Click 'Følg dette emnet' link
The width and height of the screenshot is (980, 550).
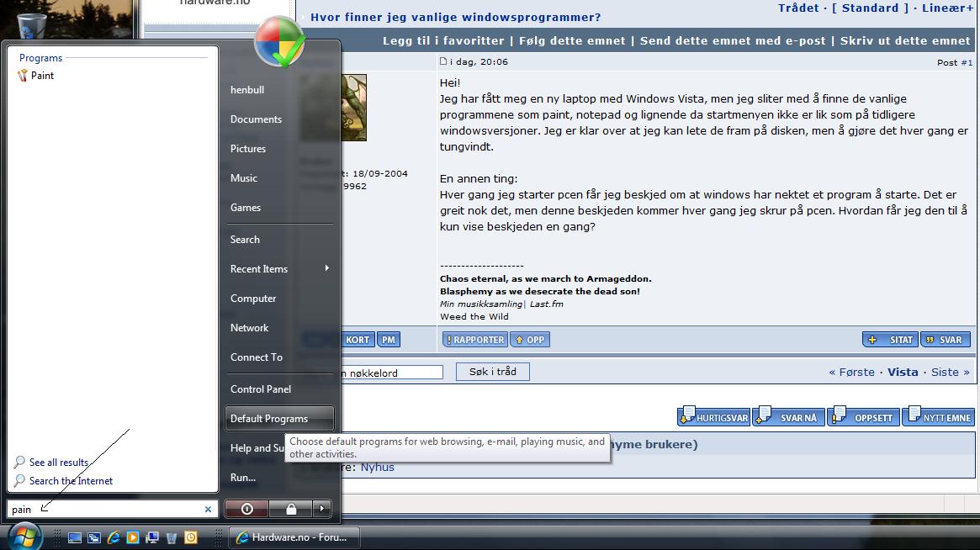572,40
